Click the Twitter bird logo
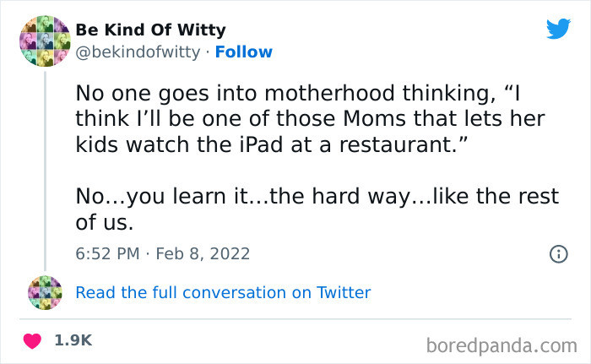This screenshot has width=591, height=364. tap(558, 30)
